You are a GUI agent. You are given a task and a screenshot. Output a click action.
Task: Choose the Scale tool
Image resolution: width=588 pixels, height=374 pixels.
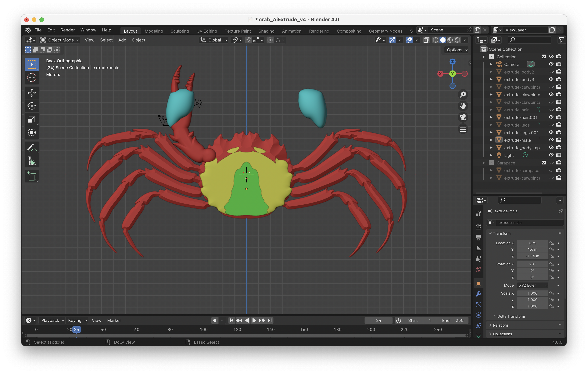[32, 119]
